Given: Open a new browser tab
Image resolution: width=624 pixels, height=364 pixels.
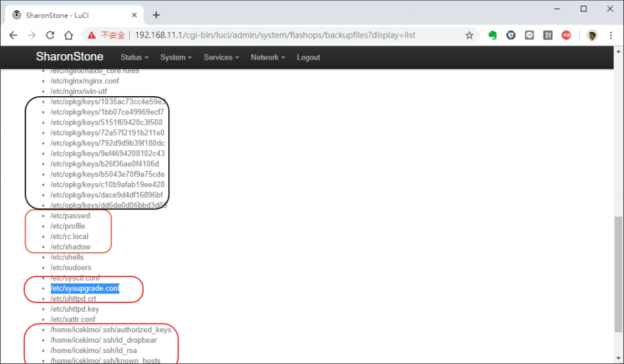Looking at the screenshot, I should [156, 15].
